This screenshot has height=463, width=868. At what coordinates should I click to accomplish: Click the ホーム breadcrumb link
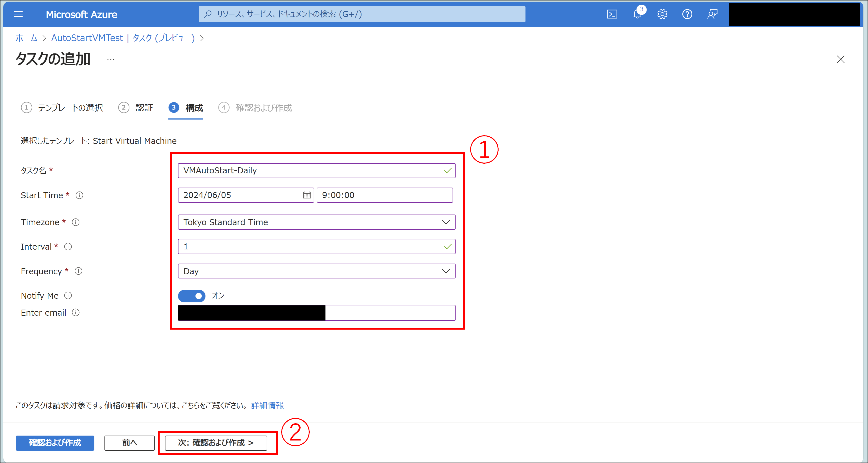[x=26, y=38]
